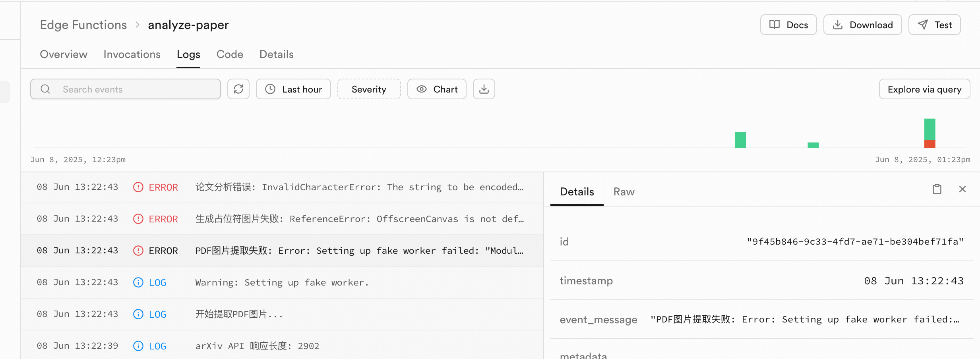Click the info icon on 'Warning: Setting up fake worker' row
980x359 pixels.
(138, 282)
